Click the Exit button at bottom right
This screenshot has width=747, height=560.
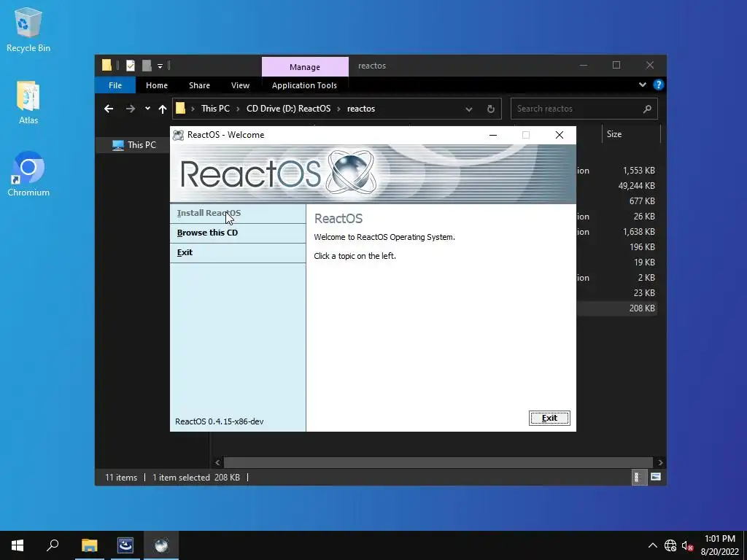point(549,418)
